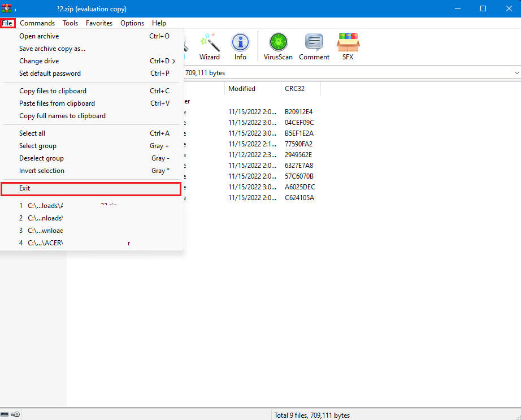Select Exit from the File menu
This screenshot has height=420, width=521.
90,188
